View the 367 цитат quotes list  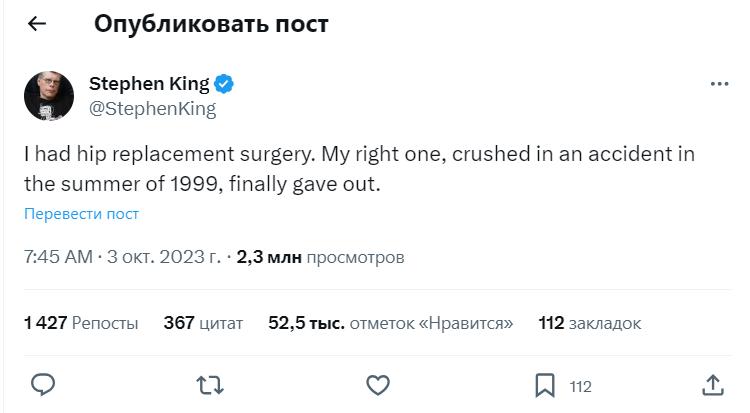pyautogui.click(x=203, y=323)
